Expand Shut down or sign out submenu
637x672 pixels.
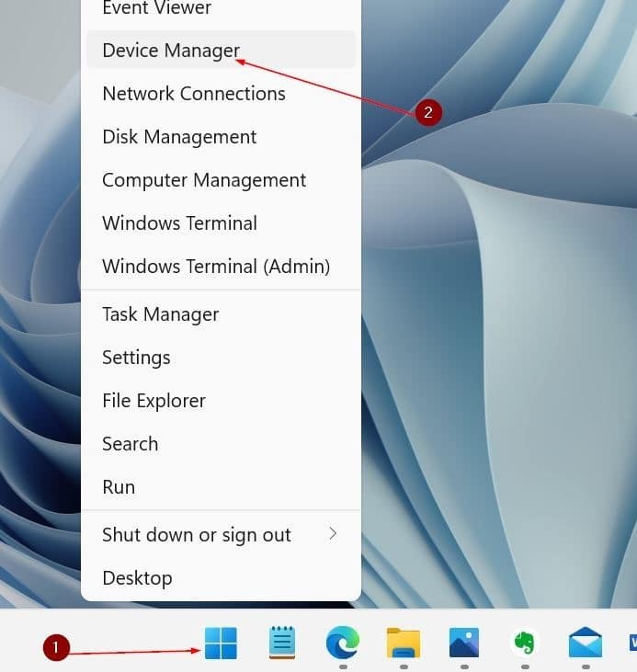(x=221, y=535)
